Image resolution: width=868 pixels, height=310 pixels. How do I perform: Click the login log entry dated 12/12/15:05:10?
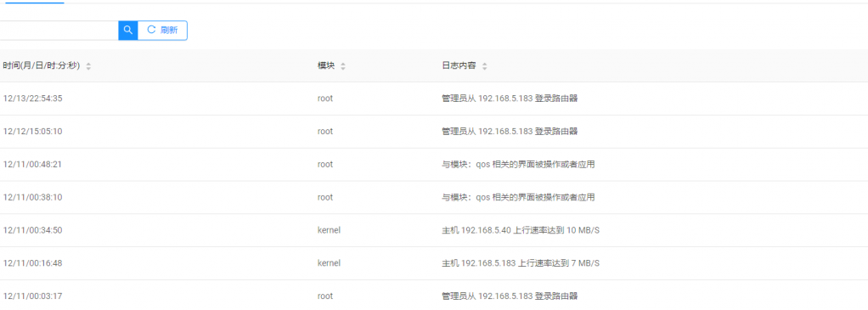click(510, 131)
